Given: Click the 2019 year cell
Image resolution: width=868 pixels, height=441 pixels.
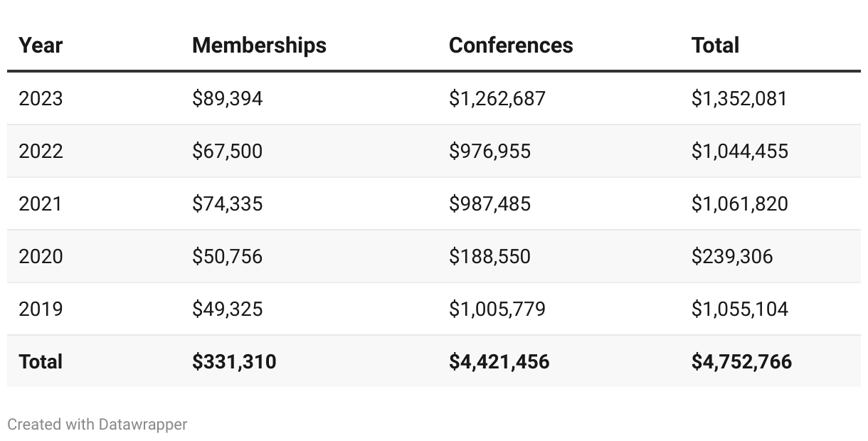Looking at the screenshot, I should coord(41,309).
